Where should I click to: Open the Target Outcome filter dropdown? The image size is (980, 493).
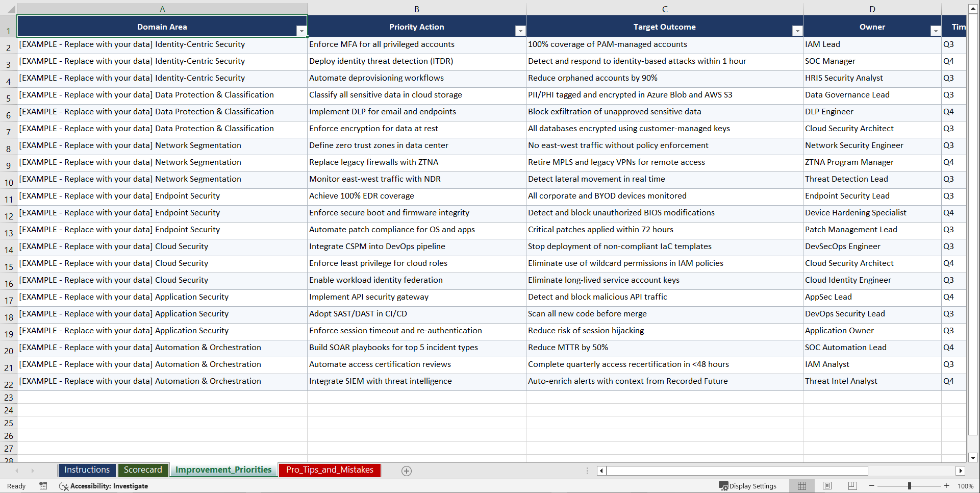point(797,31)
